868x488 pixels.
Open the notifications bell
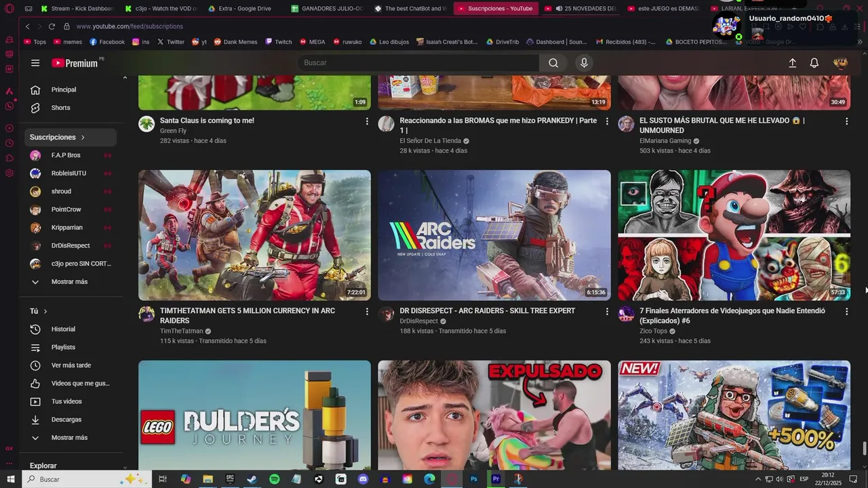pyautogui.click(x=814, y=63)
